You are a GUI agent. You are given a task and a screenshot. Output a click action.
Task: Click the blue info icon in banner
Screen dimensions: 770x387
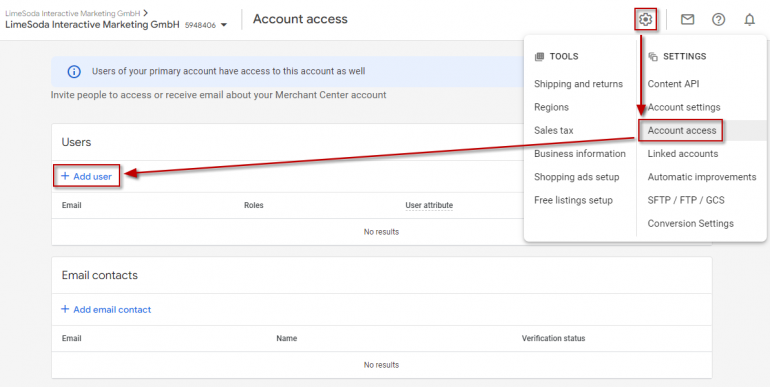74,72
